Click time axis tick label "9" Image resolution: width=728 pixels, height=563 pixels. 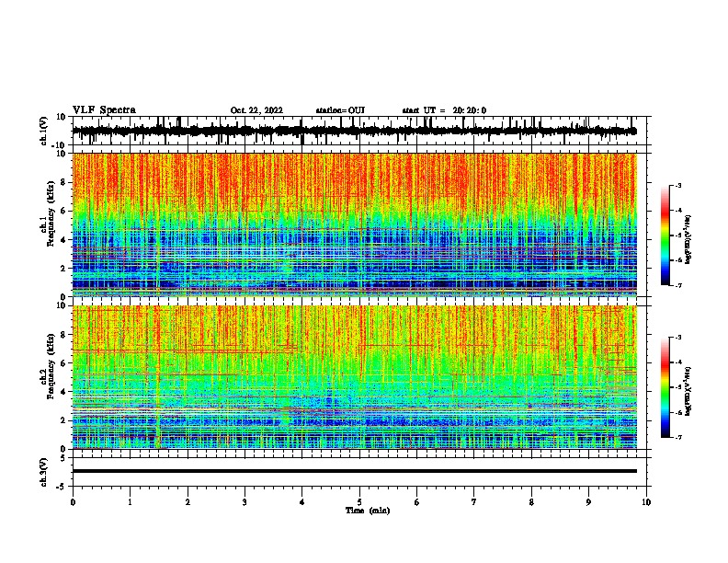[x=588, y=502]
